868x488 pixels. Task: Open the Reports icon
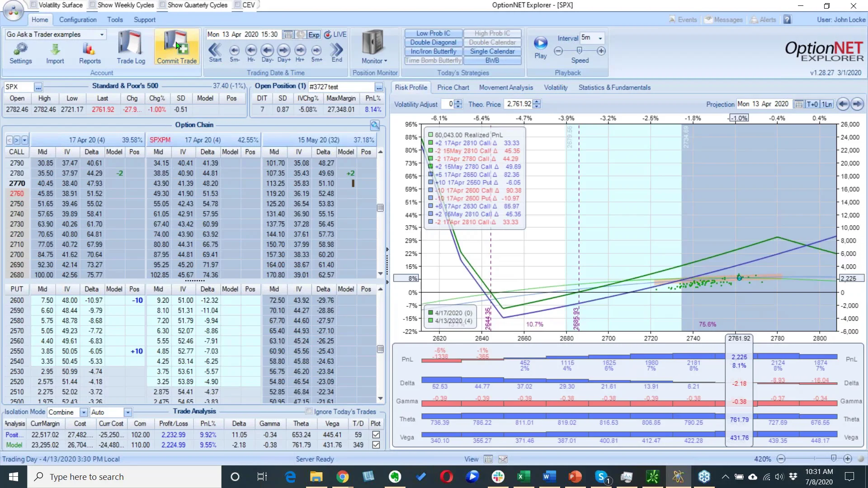pyautogui.click(x=90, y=53)
